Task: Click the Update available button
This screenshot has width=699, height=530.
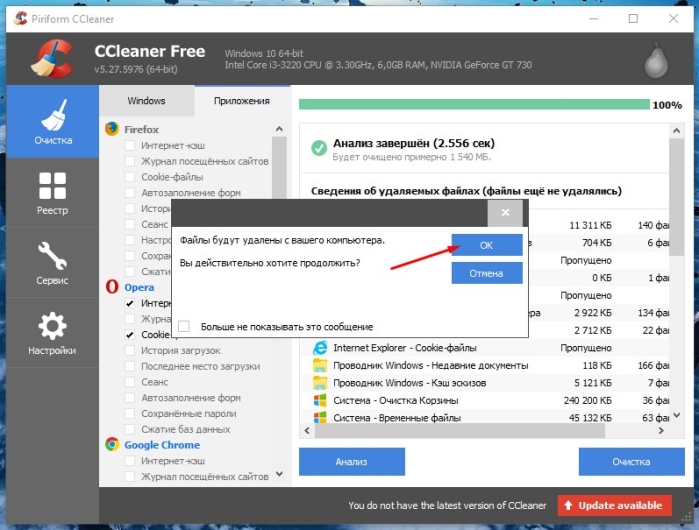Action: [x=614, y=505]
